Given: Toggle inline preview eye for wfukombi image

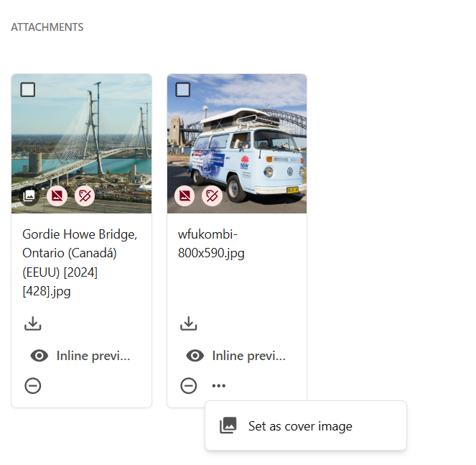Looking at the screenshot, I should tap(195, 356).
